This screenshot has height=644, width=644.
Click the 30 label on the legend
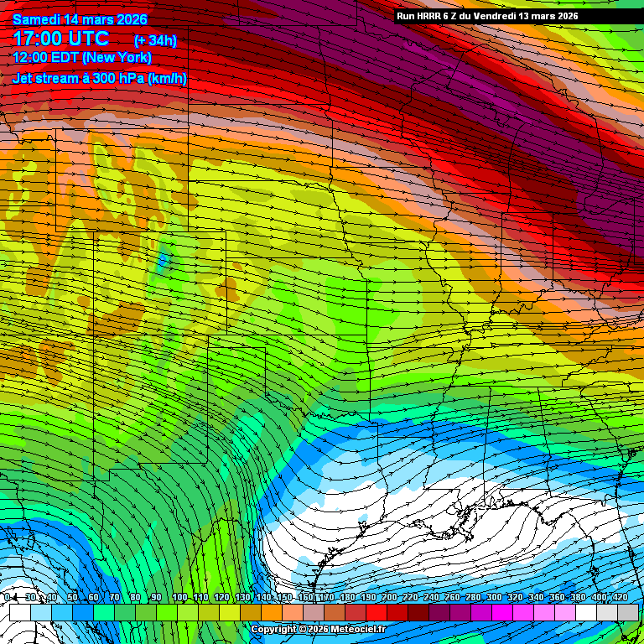[30, 597]
